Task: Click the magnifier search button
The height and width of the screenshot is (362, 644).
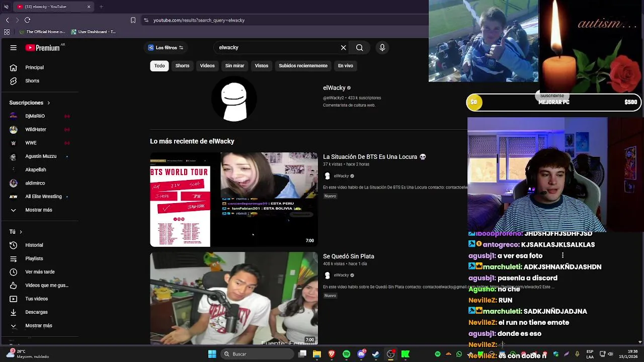Action: coord(359,48)
